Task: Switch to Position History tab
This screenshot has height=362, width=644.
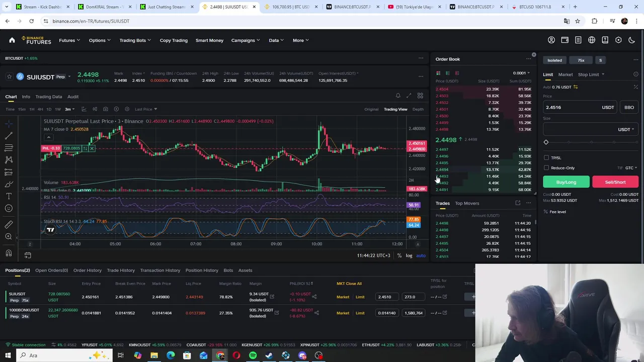Action: coord(202,270)
